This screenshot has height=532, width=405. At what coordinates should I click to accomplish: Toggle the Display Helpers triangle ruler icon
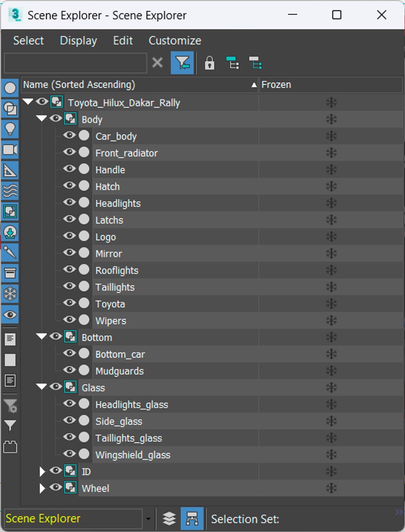(x=10, y=170)
